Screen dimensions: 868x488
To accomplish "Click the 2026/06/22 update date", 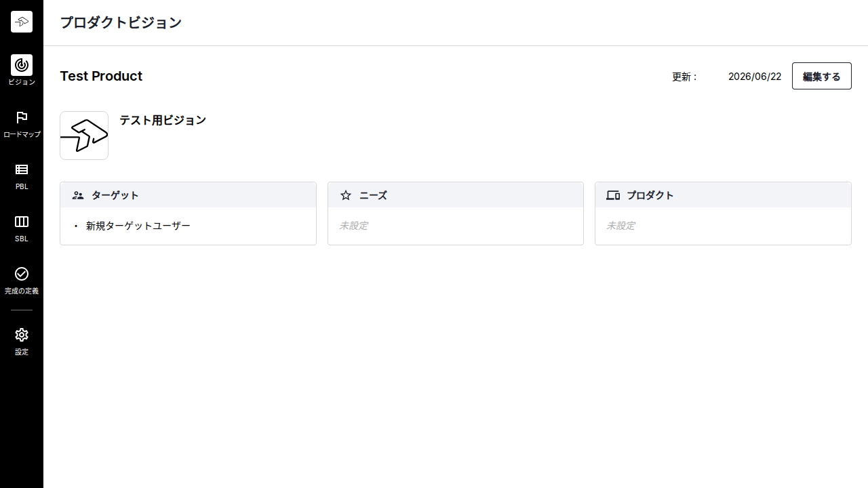I will (755, 77).
